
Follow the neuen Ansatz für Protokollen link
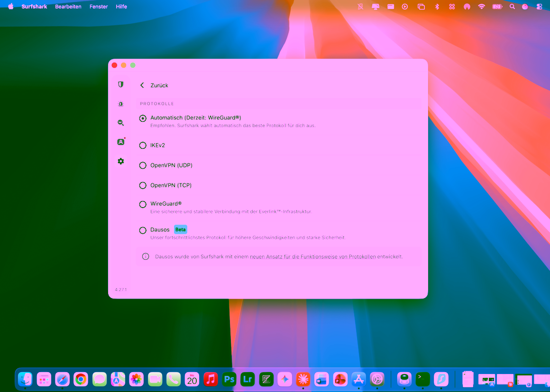pos(312,256)
